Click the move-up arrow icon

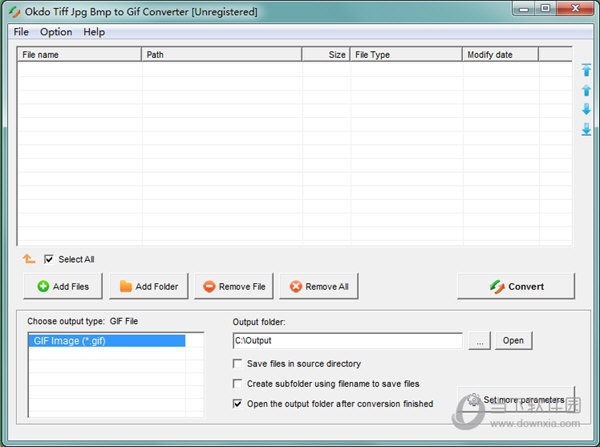click(586, 90)
